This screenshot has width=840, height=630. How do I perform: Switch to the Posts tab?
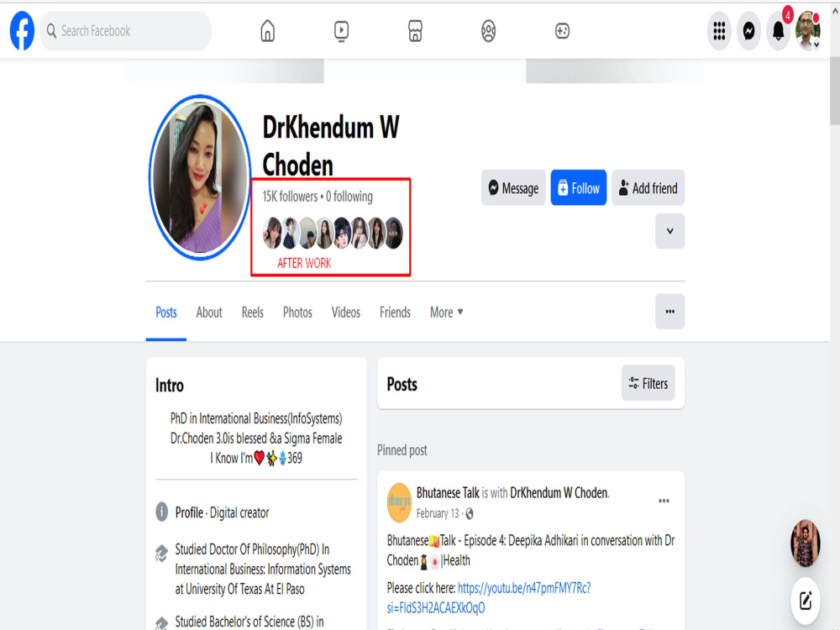pyautogui.click(x=166, y=312)
